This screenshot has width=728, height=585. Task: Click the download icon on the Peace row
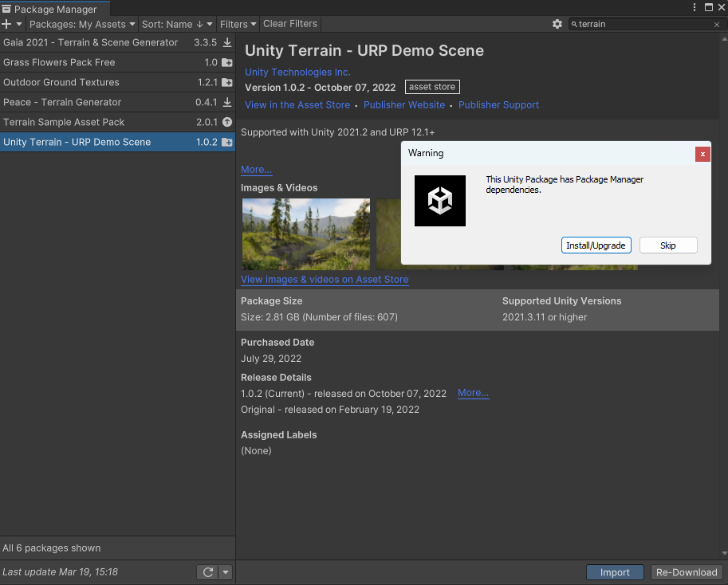click(227, 102)
